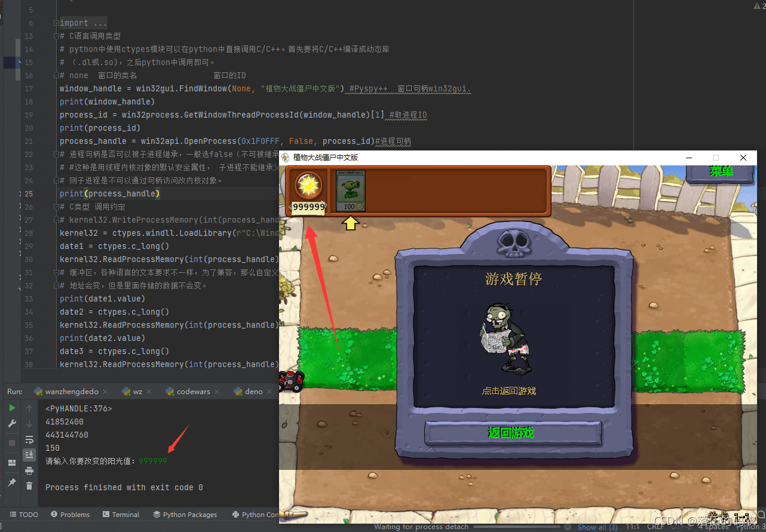Image resolution: width=766 pixels, height=532 pixels.
Task: Close the wz run tab
Action: click(x=149, y=392)
